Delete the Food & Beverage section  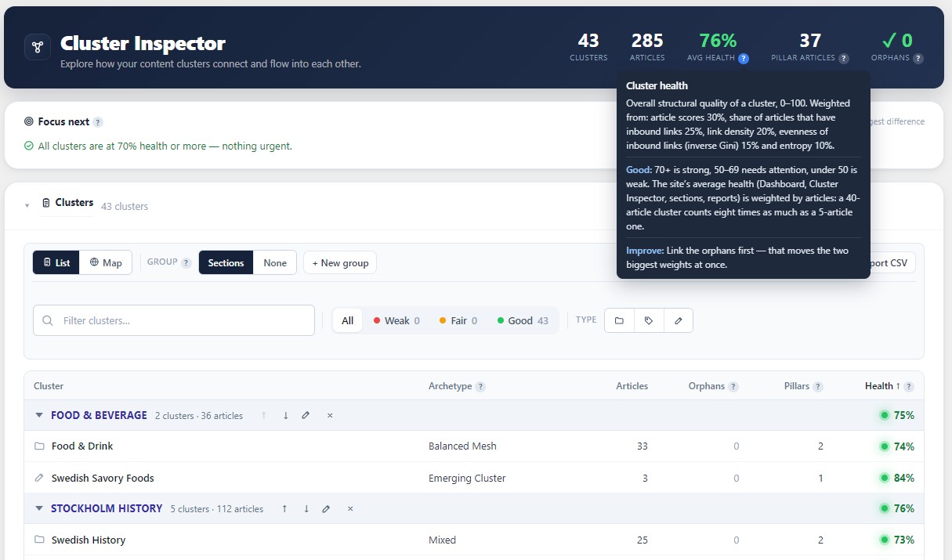pyautogui.click(x=330, y=416)
